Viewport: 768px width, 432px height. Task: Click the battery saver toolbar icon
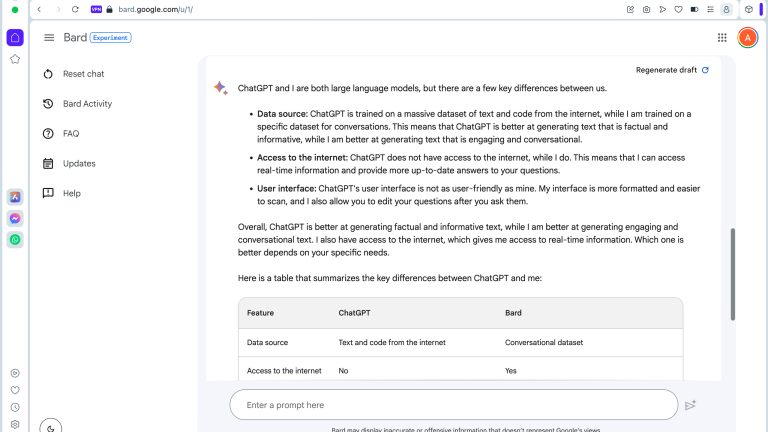click(x=694, y=9)
